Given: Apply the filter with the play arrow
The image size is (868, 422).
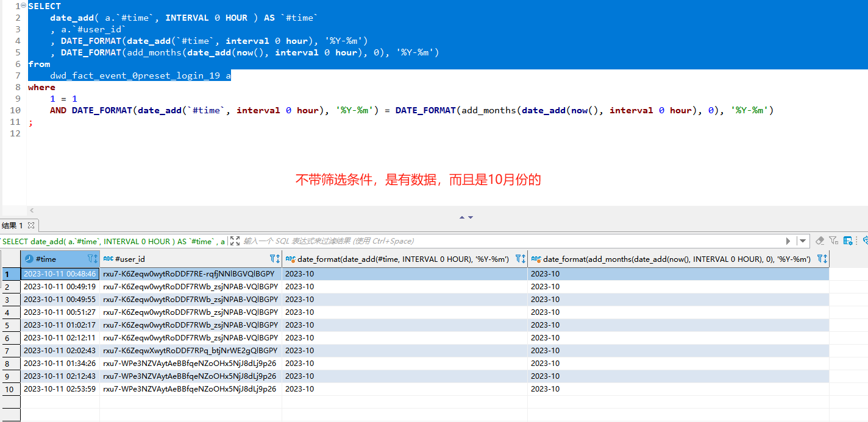Looking at the screenshot, I should [788, 241].
